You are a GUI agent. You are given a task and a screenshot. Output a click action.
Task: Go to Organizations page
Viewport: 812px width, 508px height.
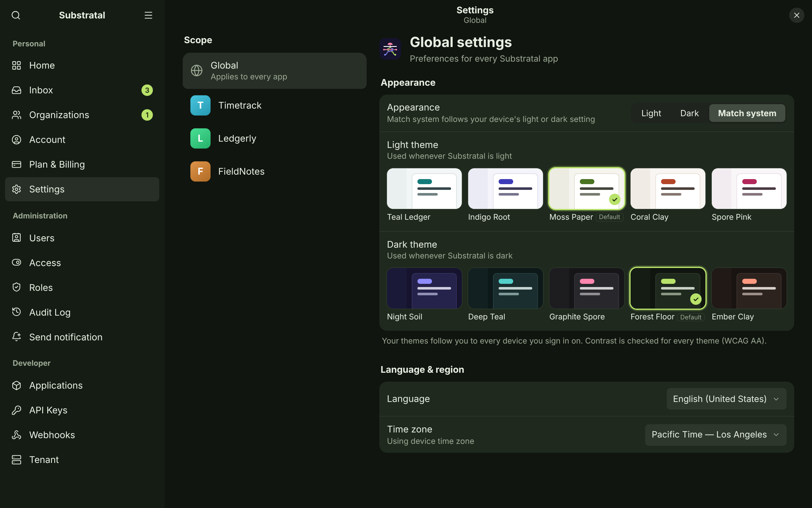[x=82, y=115]
